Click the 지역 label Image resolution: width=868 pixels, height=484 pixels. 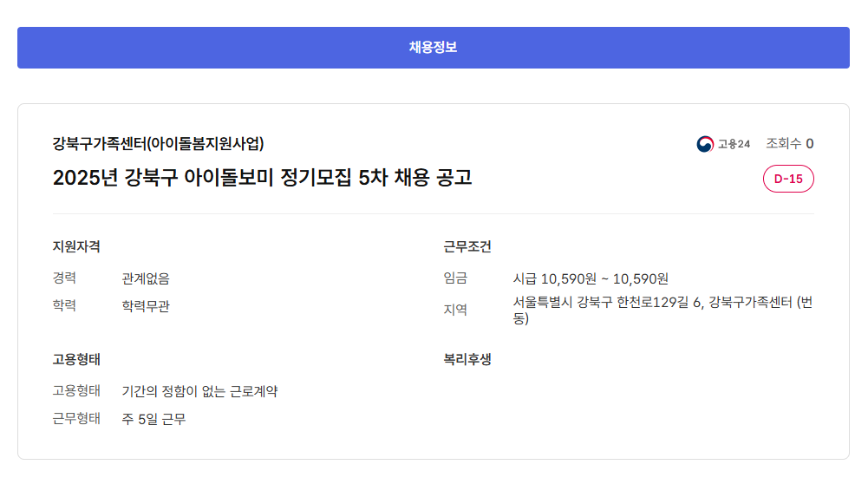[455, 310]
